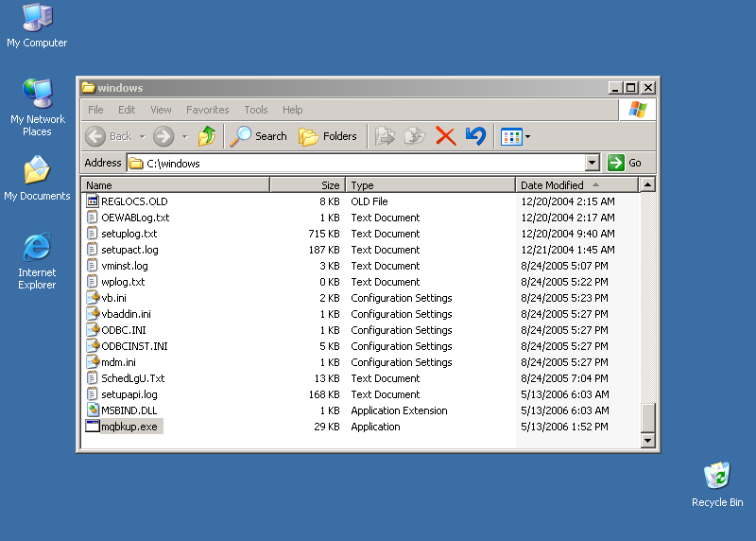This screenshot has width=756, height=541.
Task: Expand the Forward history dropdown arrow
Action: pyautogui.click(x=184, y=136)
